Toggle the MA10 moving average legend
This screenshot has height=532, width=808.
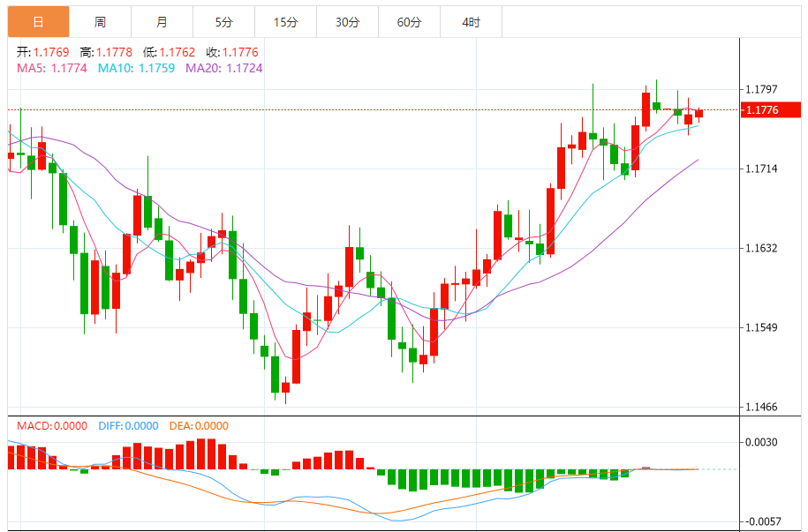[x=136, y=68]
